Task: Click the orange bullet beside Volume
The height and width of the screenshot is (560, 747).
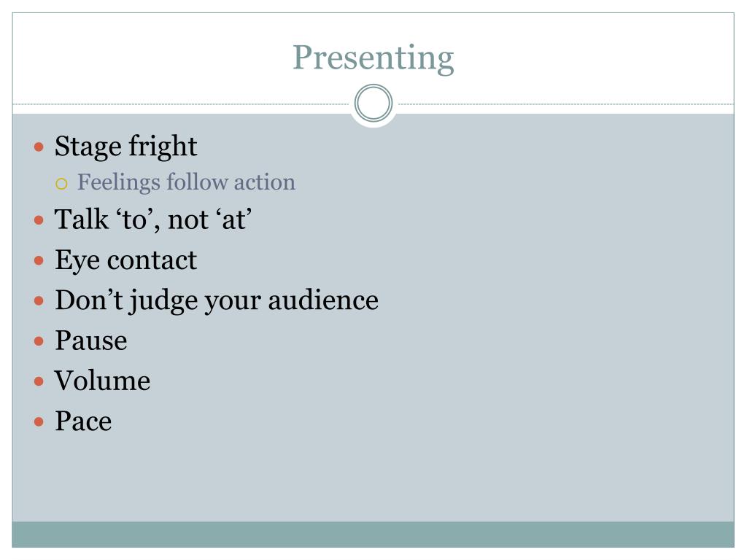Action: 39,381
